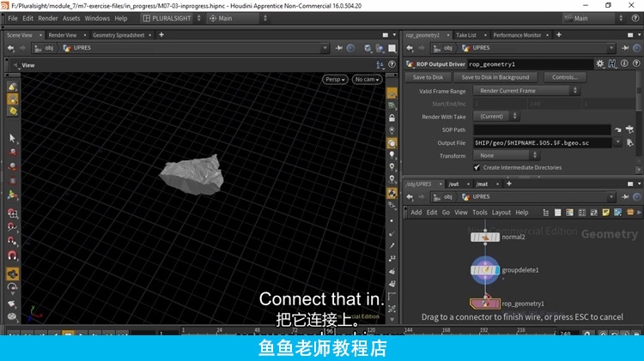
Task: Open the No cam camera menu
Action: tap(363, 79)
